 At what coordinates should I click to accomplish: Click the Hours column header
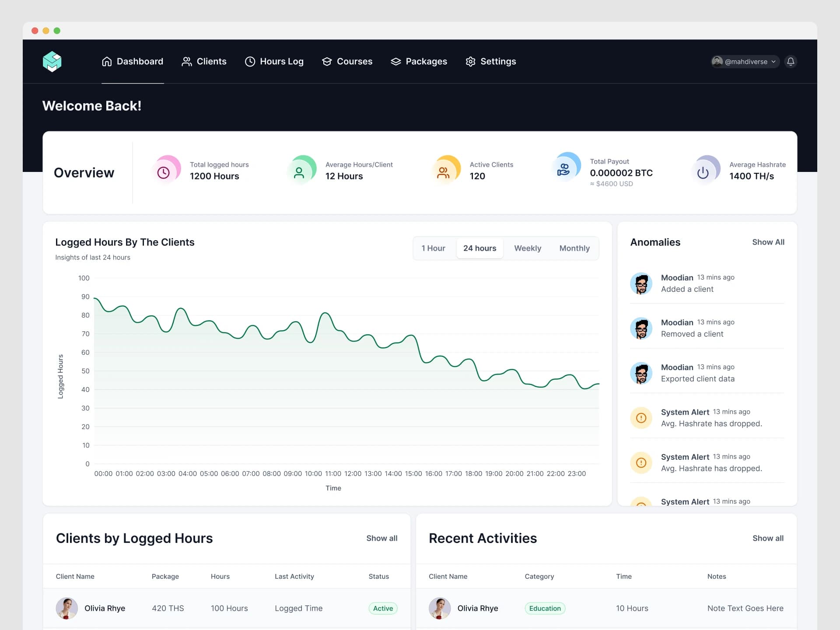point(220,576)
